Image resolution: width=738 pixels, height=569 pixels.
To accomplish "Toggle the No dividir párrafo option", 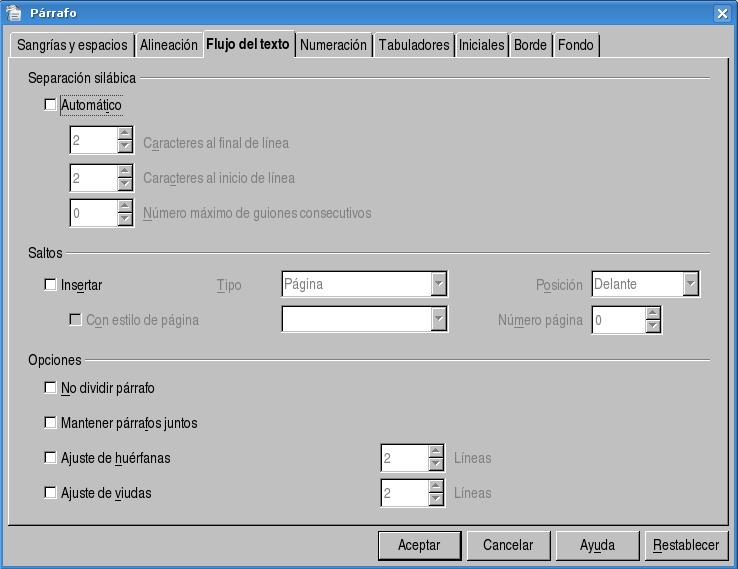I will [x=51, y=388].
